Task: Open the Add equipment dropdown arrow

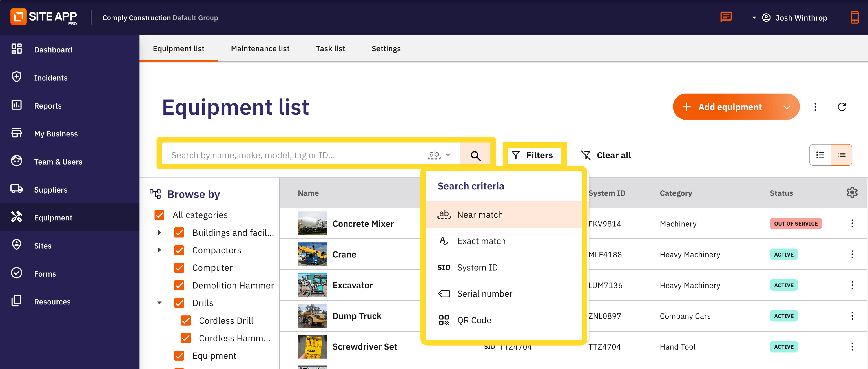Action: click(x=786, y=107)
